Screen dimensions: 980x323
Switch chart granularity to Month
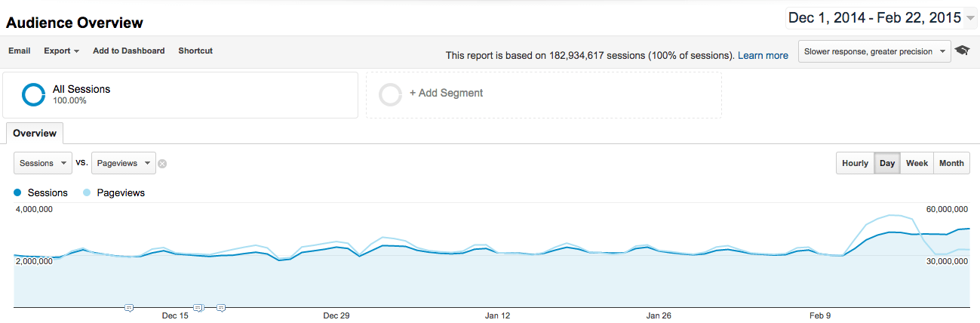(951, 163)
